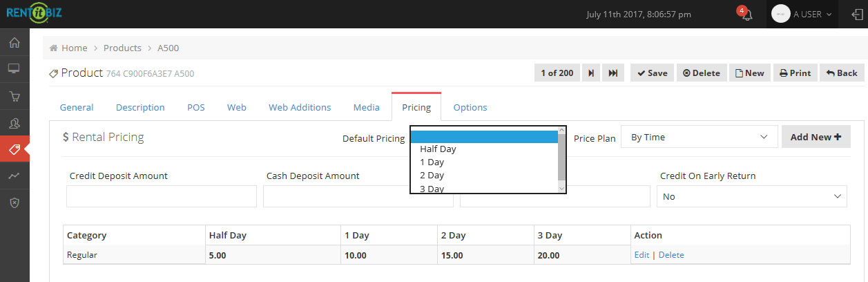Click the logout icon at top right
This screenshot has height=282, width=868.
pos(857,14)
